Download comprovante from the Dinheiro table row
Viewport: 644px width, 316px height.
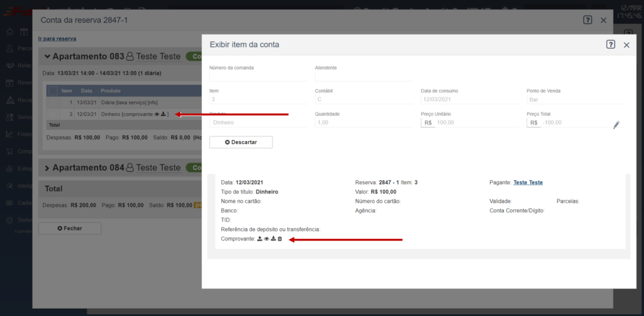[x=164, y=114]
